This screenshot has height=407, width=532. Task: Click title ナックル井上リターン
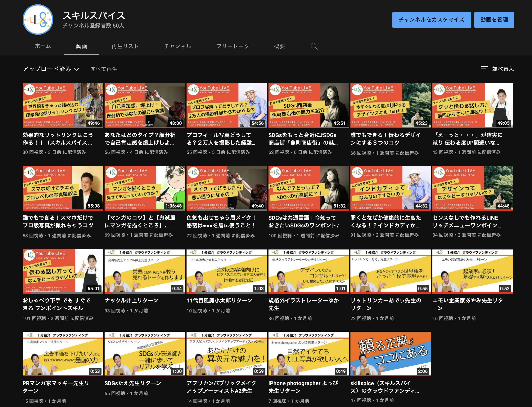131,300
